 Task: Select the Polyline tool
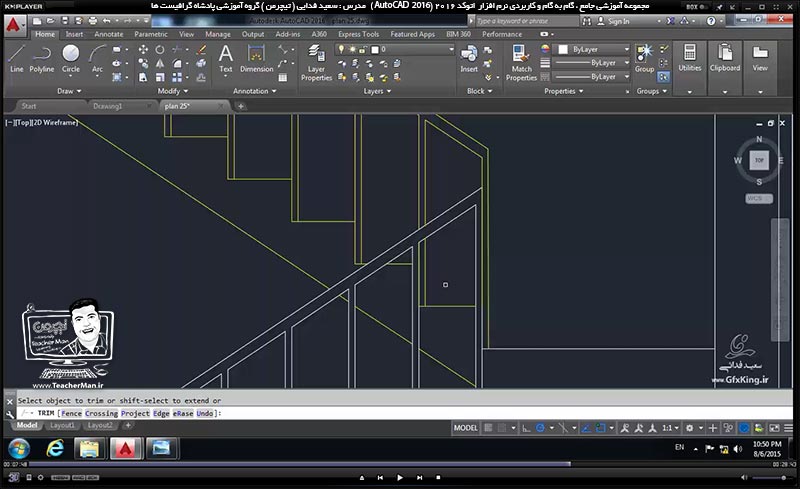coord(42,59)
